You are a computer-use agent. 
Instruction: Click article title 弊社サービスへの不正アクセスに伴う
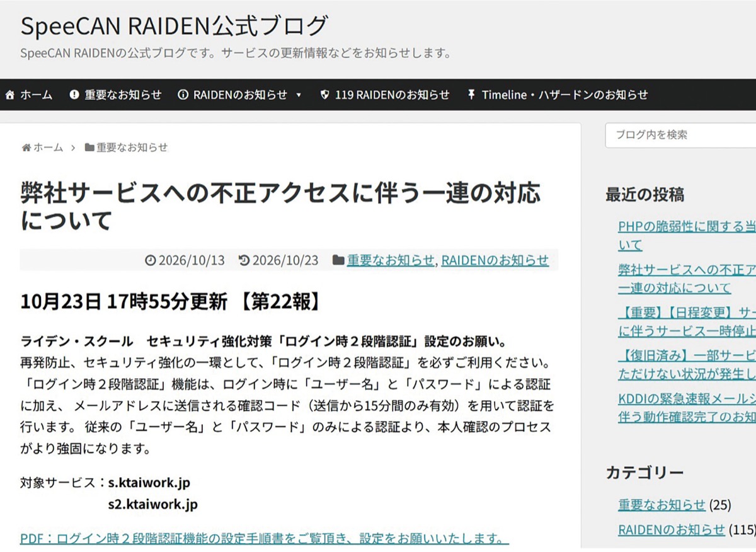pos(280,207)
